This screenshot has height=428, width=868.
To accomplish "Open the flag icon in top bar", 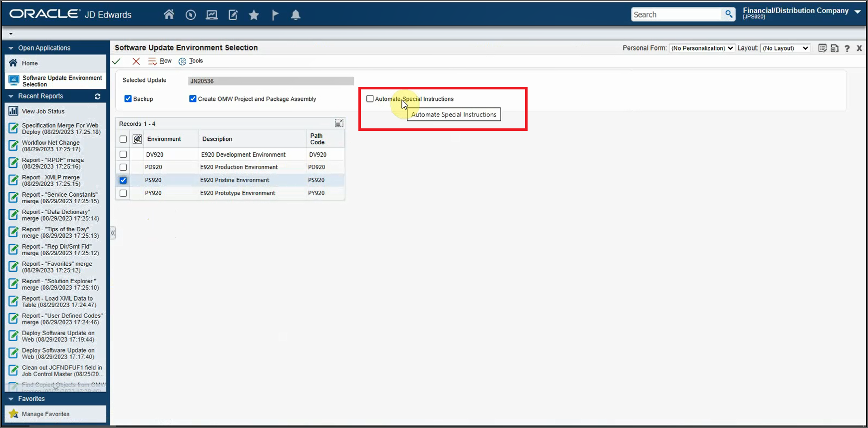I will (275, 15).
